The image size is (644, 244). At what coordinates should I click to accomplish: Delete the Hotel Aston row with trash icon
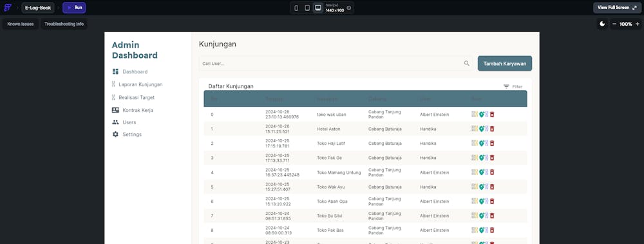point(492,129)
